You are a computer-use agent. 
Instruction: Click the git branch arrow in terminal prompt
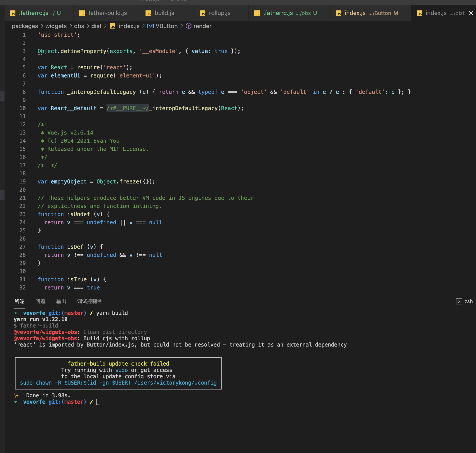point(15,313)
